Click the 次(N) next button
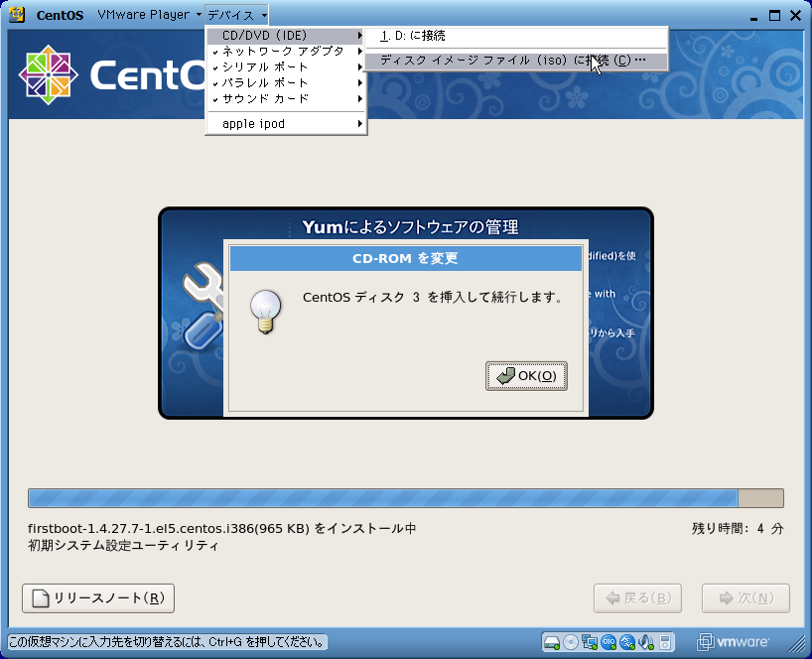 pyautogui.click(x=745, y=598)
